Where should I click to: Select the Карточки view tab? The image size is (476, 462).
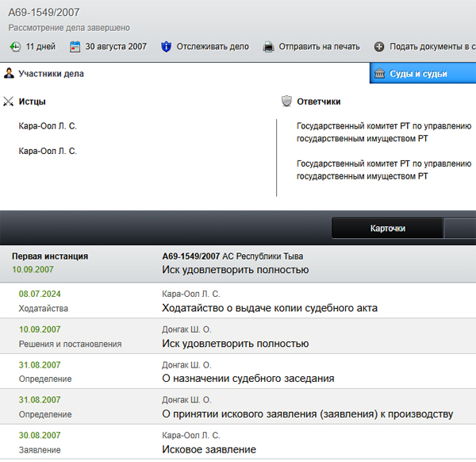(x=387, y=228)
